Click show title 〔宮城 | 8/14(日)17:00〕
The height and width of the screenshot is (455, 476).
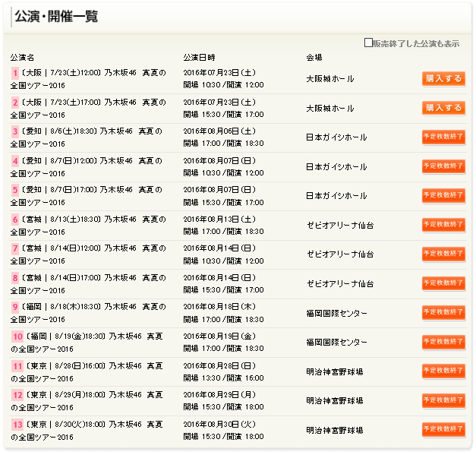61,278
